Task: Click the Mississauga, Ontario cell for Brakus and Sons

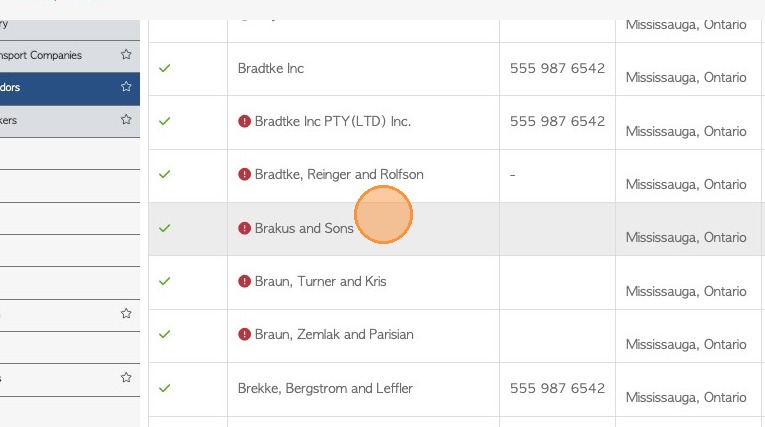Action: pos(686,237)
